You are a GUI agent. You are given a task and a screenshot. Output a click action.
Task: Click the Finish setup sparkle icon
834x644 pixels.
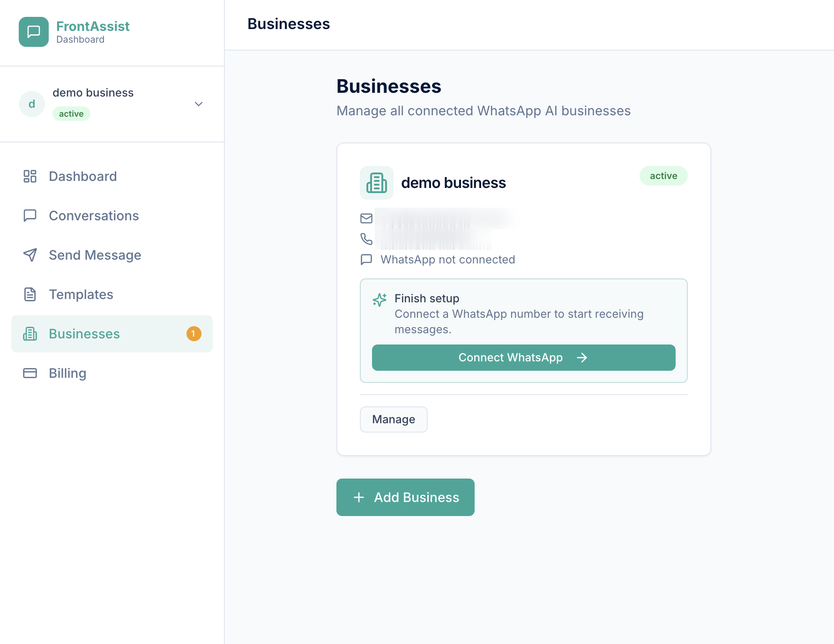(380, 300)
